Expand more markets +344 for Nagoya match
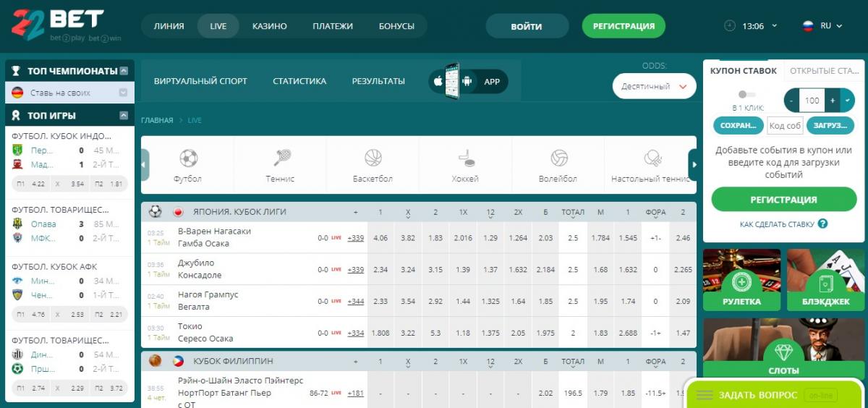Viewport: 868px width, 408px height. point(356,301)
